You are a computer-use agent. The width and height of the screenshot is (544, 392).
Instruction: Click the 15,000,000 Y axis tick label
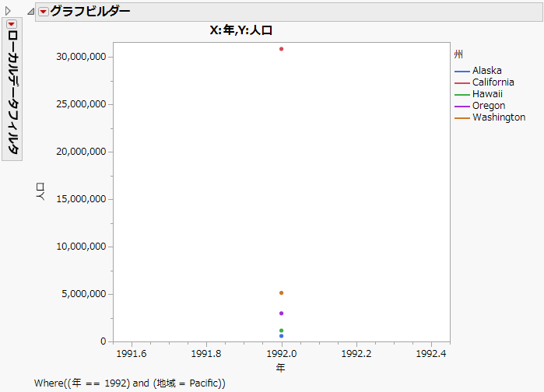pyautogui.click(x=81, y=199)
